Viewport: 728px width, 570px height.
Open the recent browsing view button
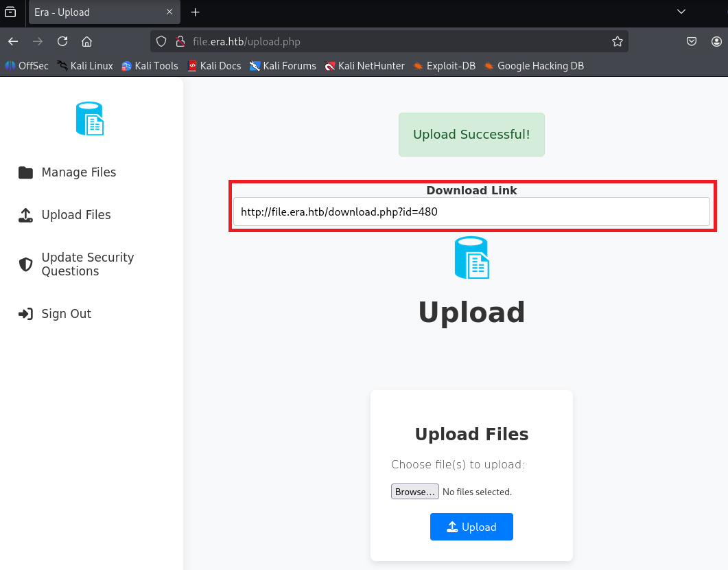(11, 12)
